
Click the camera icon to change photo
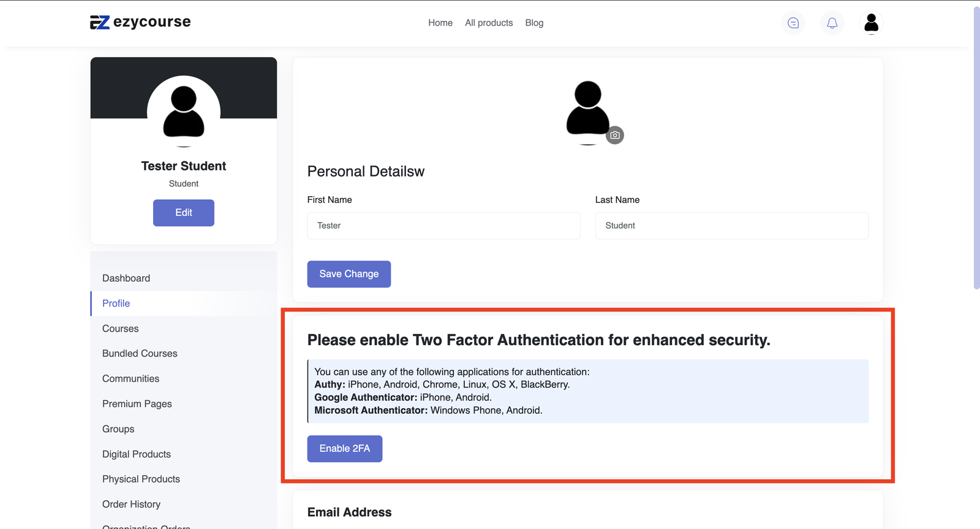click(615, 135)
